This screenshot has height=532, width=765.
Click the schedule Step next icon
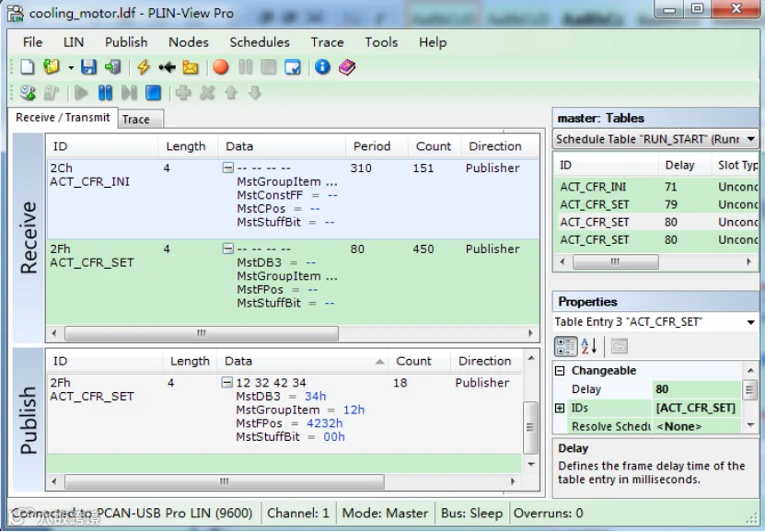click(x=129, y=93)
